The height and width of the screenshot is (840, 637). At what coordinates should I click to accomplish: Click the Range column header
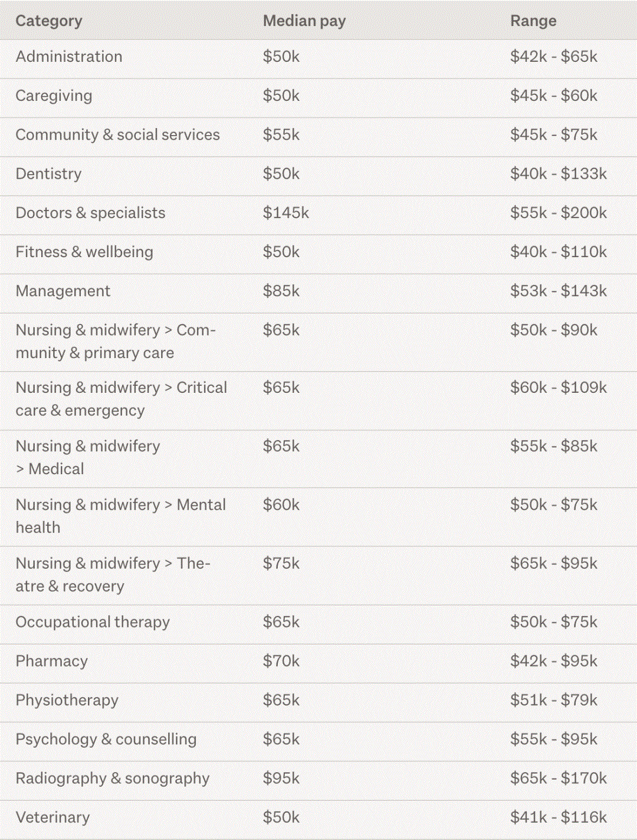click(533, 21)
